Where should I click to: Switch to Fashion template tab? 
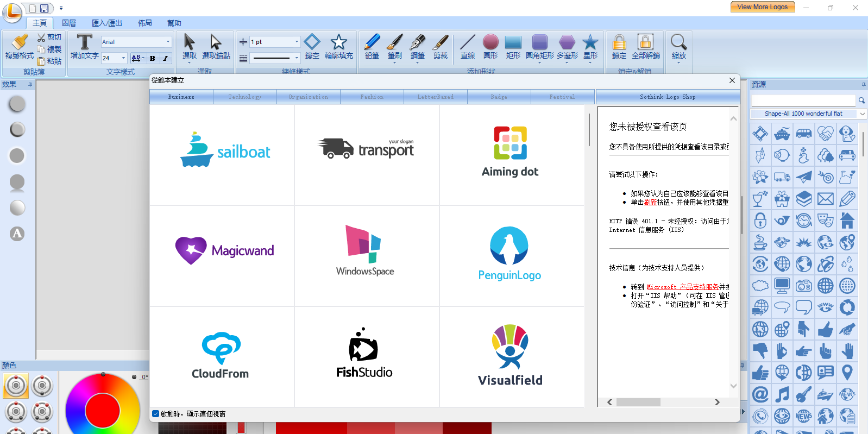click(372, 97)
